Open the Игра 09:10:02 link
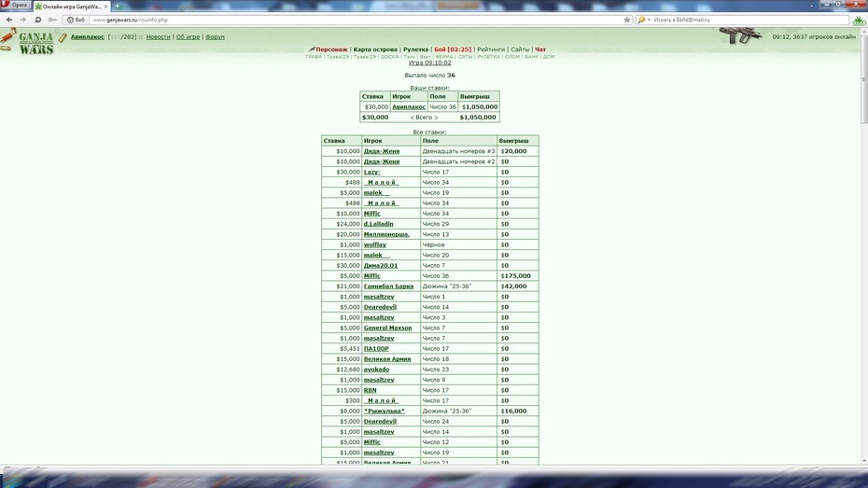The height and width of the screenshot is (488, 868). point(429,63)
